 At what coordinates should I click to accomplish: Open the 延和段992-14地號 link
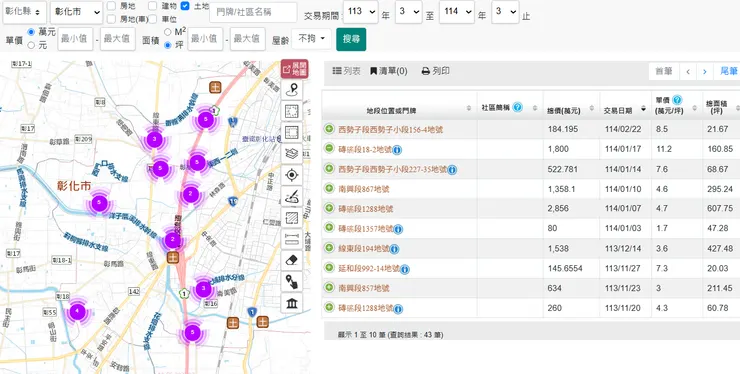tap(369, 269)
